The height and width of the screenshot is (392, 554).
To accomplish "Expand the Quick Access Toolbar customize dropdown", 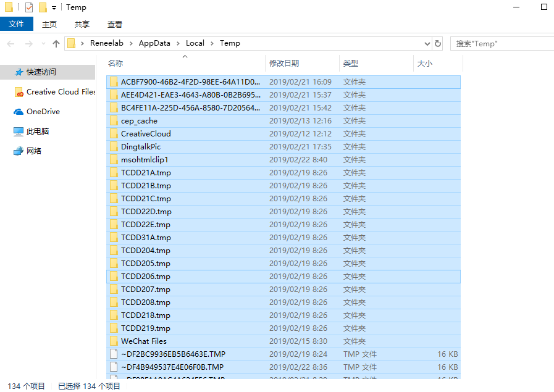I will pyautogui.click(x=54, y=7).
